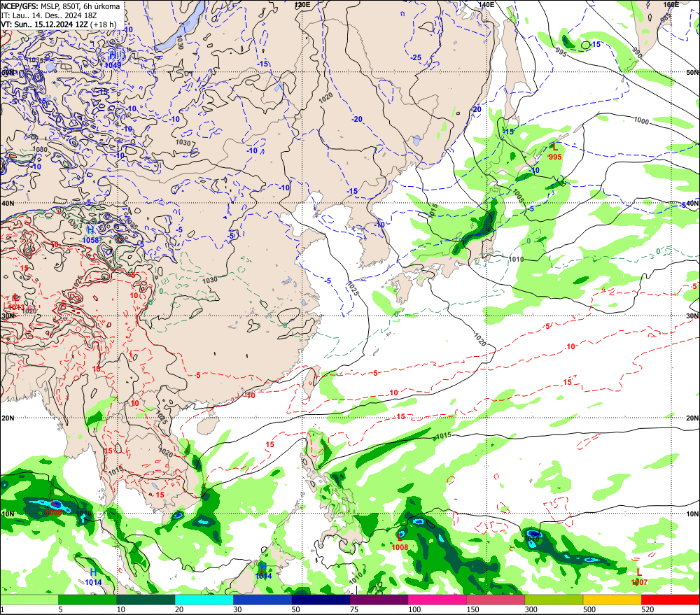Viewport: 700px width, 615px height.
Task: Click the 160E longitude label
Action: click(671, 4)
